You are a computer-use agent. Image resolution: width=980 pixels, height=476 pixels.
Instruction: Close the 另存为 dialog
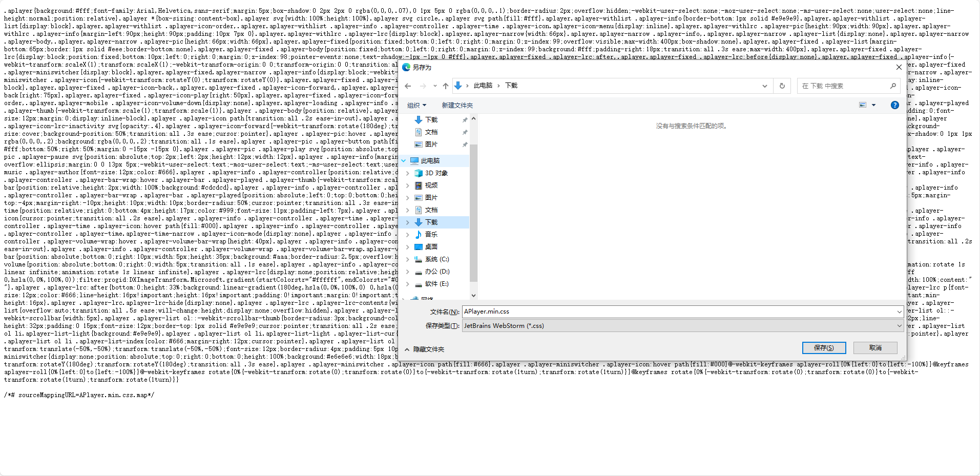click(899, 67)
